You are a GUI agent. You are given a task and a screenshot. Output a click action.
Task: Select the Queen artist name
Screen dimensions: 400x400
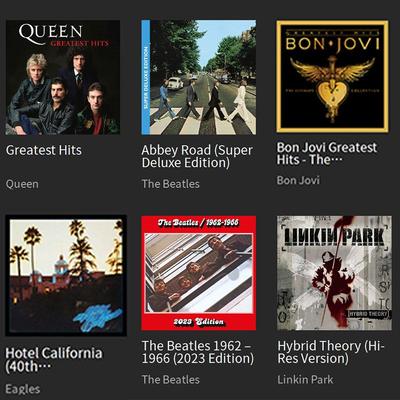(22, 184)
